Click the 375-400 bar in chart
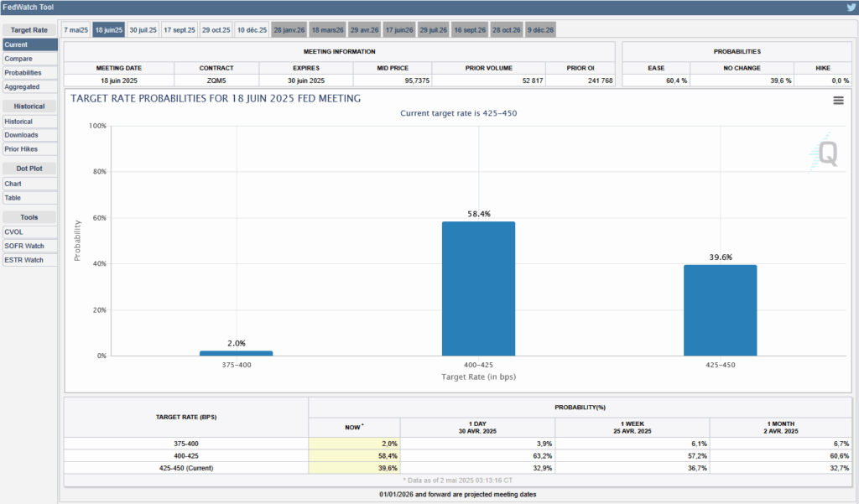The width and height of the screenshot is (859, 504). (236, 353)
